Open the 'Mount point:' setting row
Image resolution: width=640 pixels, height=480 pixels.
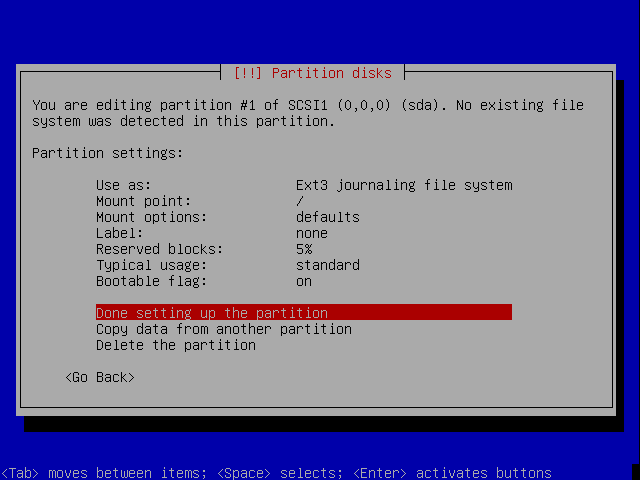point(304,201)
